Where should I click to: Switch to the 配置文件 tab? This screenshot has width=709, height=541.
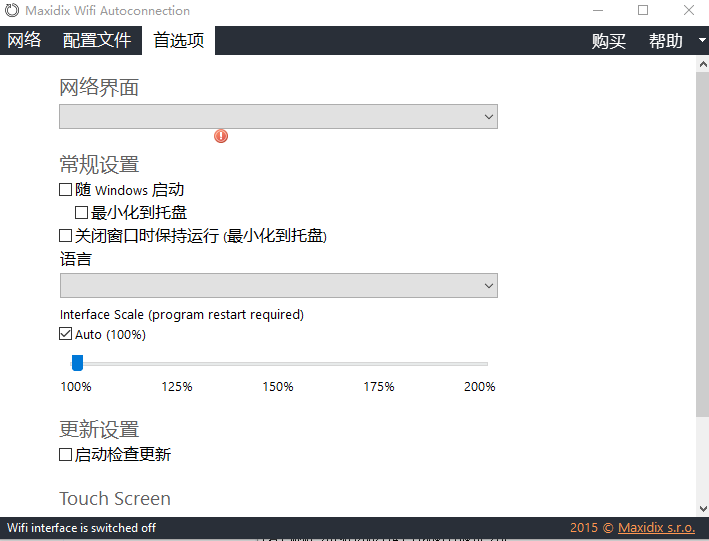point(97,41)
